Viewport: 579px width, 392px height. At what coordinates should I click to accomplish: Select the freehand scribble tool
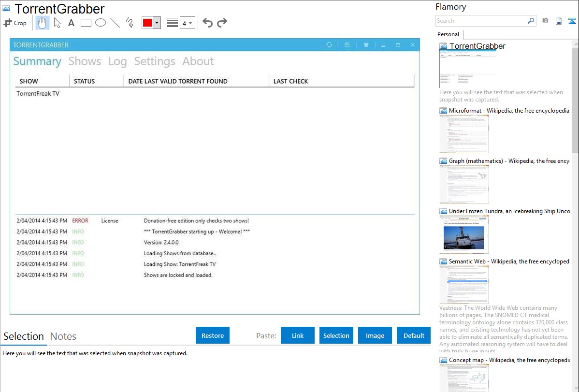(x=130, y=23)
